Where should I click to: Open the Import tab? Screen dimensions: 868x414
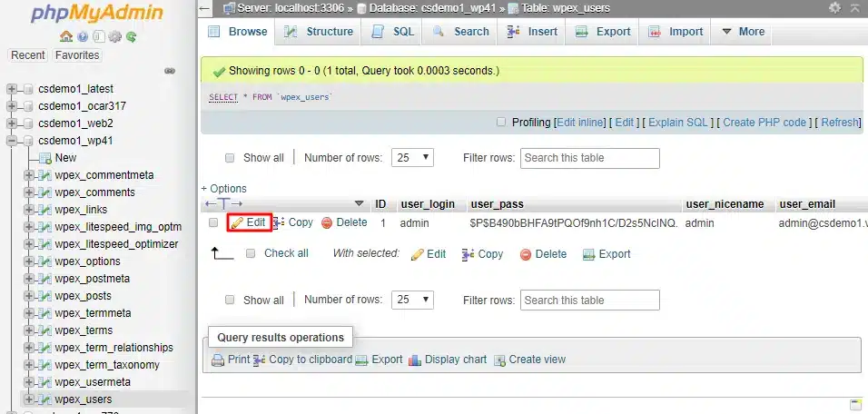tap(676, 32)
